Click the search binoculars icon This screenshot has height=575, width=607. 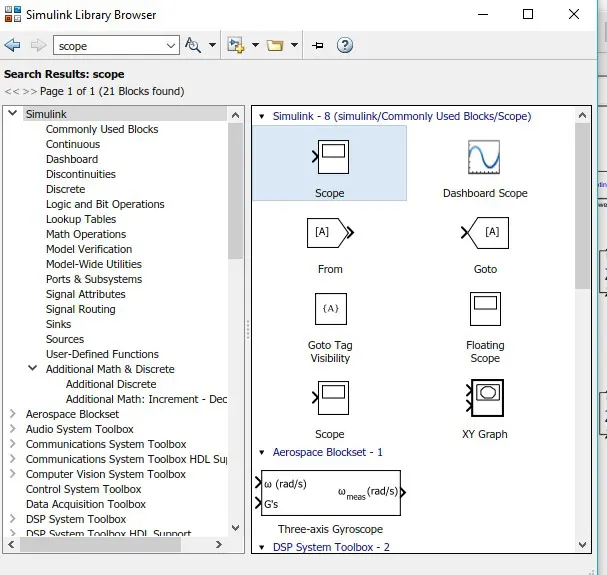(193, 46)
